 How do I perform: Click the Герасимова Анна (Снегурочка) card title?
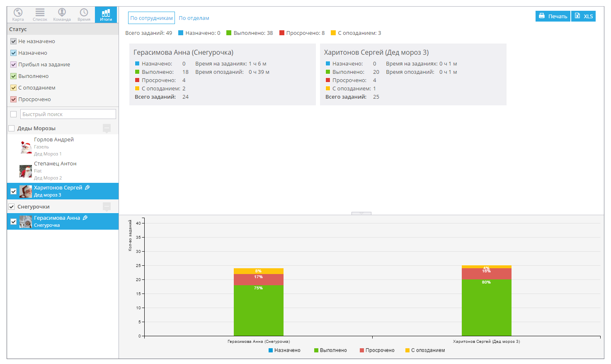pos(183,52)
